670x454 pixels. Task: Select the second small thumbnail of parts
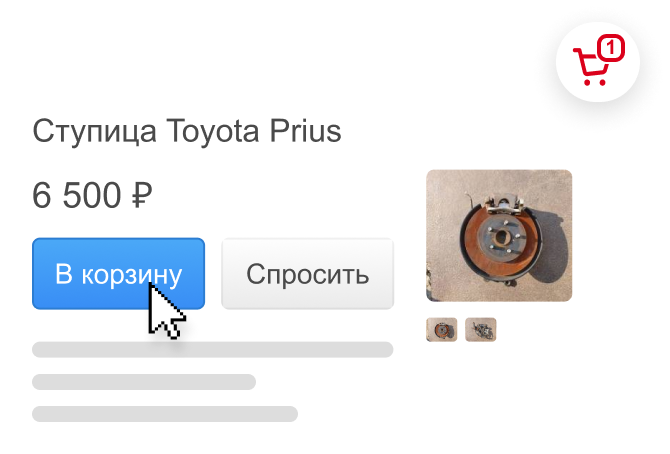pyautogui.click(x=481, y=330)
